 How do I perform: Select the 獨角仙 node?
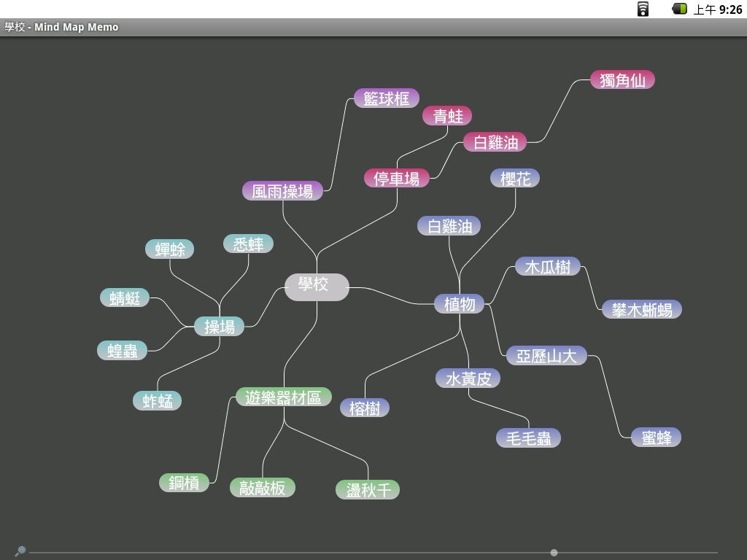(x=622, y=80)
